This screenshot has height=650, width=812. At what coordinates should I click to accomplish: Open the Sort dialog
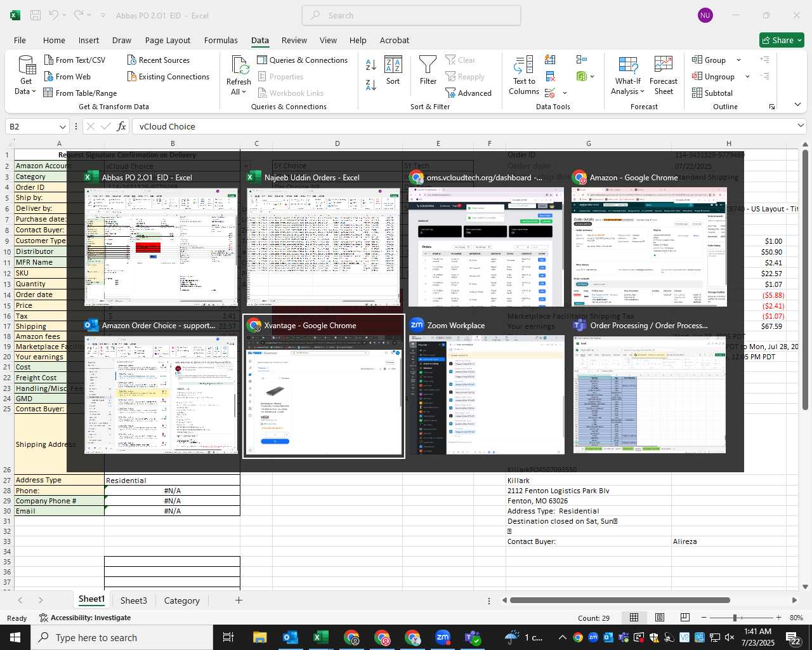(393, 70)
